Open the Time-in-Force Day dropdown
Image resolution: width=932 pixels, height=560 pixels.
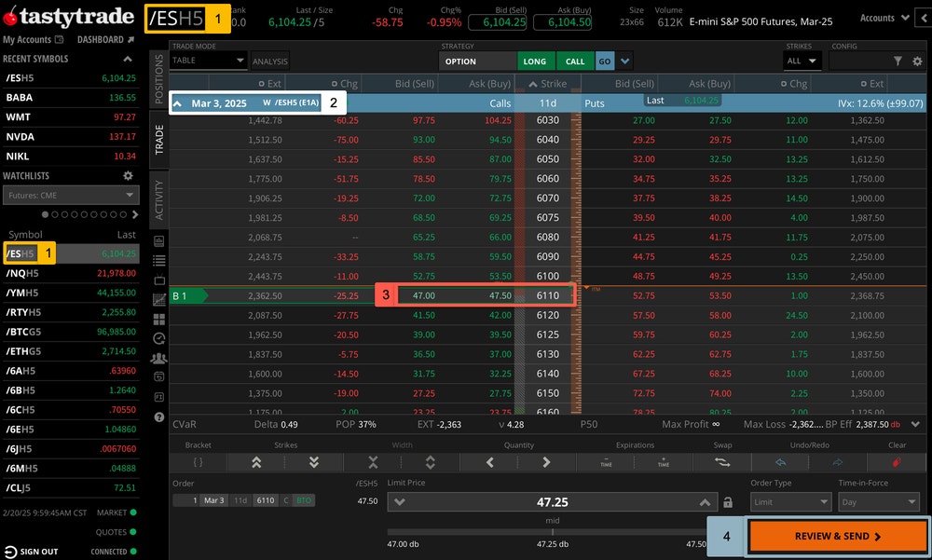879,502
